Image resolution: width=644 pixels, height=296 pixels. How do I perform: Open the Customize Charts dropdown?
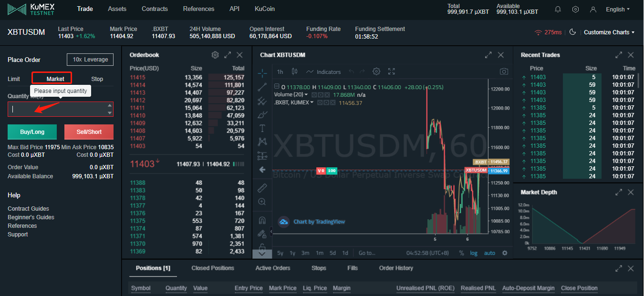[609, 32]
